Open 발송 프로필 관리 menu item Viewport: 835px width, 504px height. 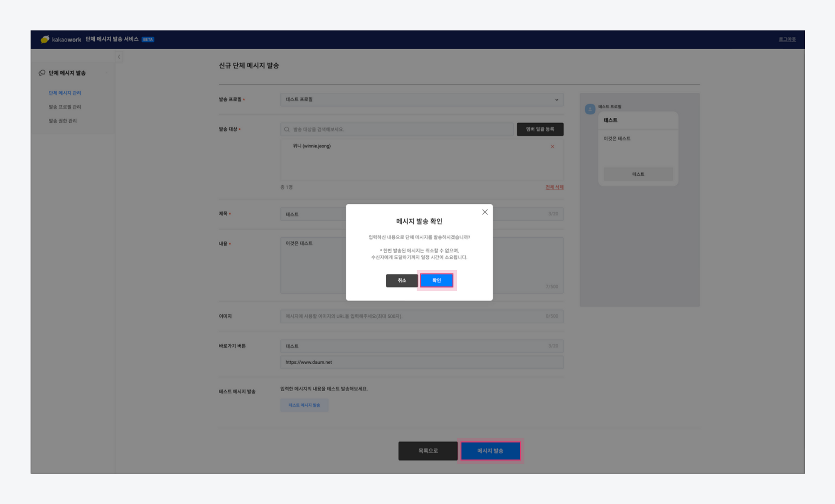[x=65, y=107]
